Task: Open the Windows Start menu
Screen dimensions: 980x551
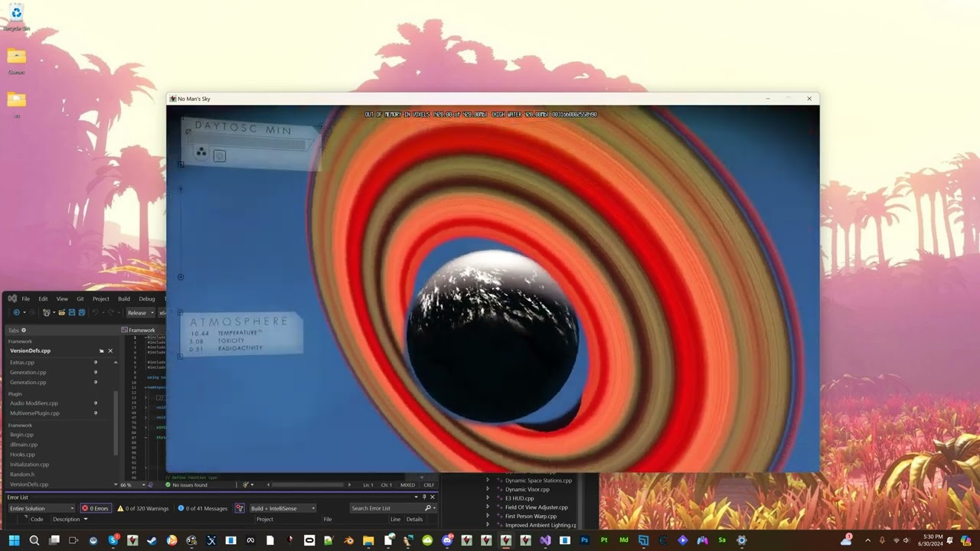Action: [14, 540]
